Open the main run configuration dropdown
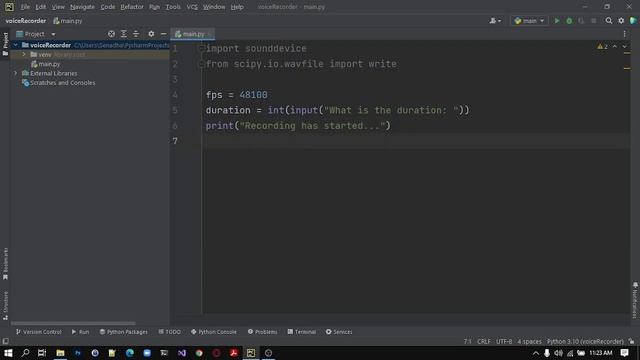The height and width of the screenshot is (360, 640). click(529, 21)
